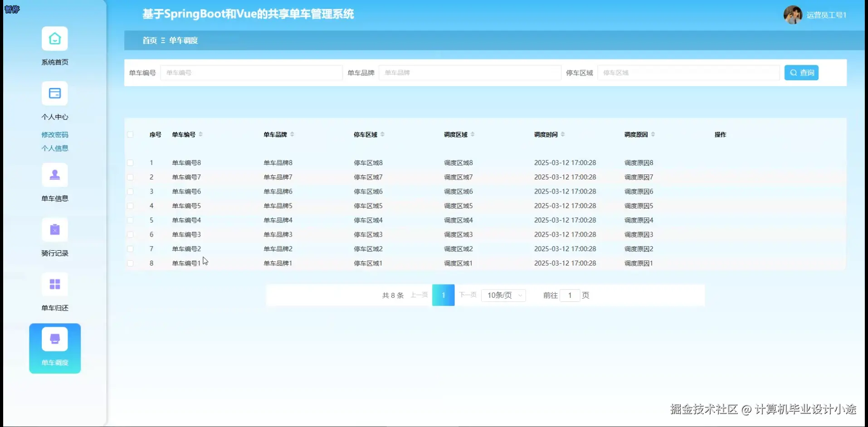Open the 系统首页 home icon
The image size is (868, 427).
[55, 39]
